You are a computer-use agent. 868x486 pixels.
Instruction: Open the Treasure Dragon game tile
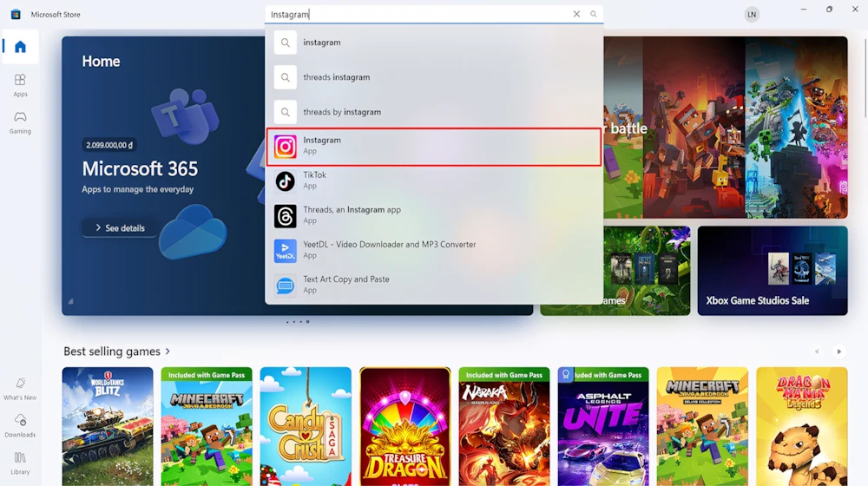click(x=404, y=426)
